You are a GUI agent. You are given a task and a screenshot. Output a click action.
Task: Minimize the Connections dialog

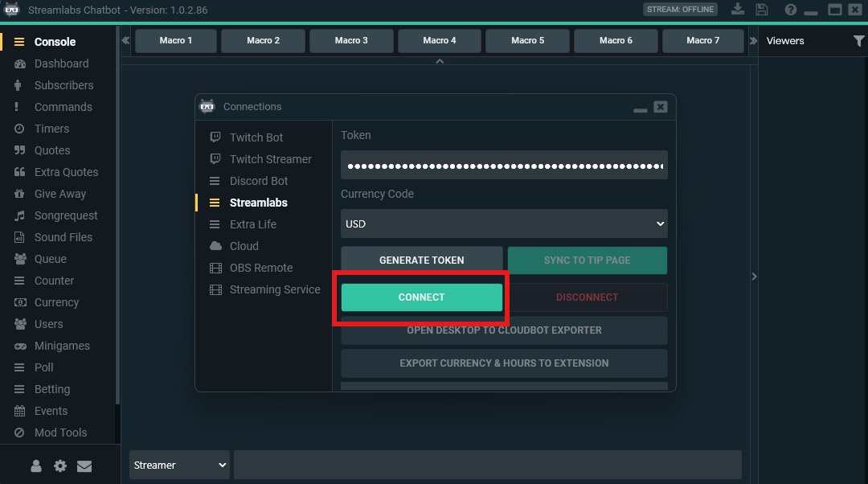pos(641,109)
